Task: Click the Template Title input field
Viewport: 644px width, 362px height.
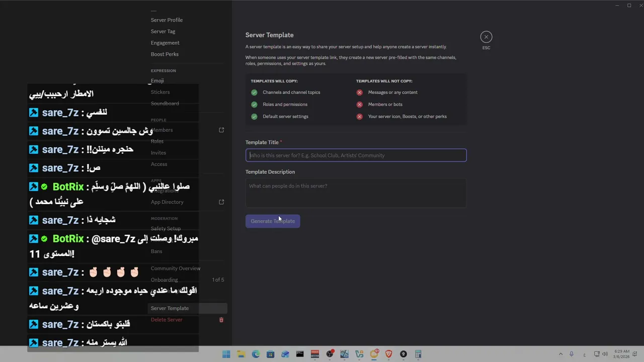Action: 356,155
